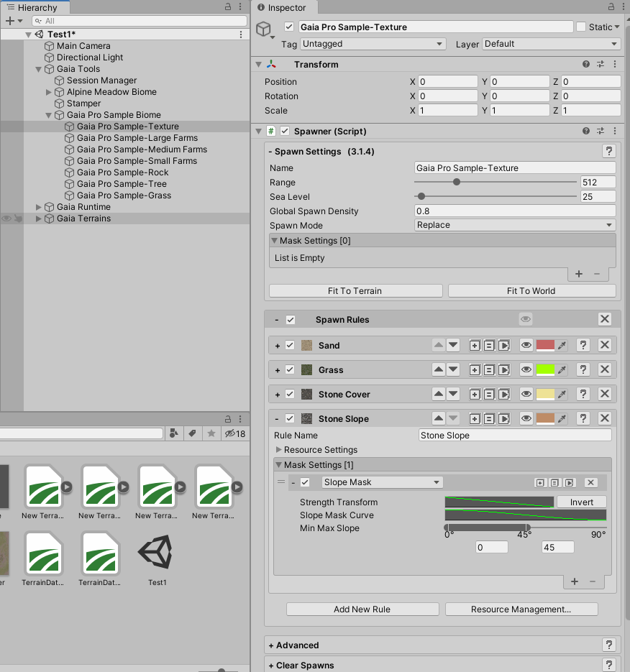Expand Gaia Runtime node

[39, 207]
